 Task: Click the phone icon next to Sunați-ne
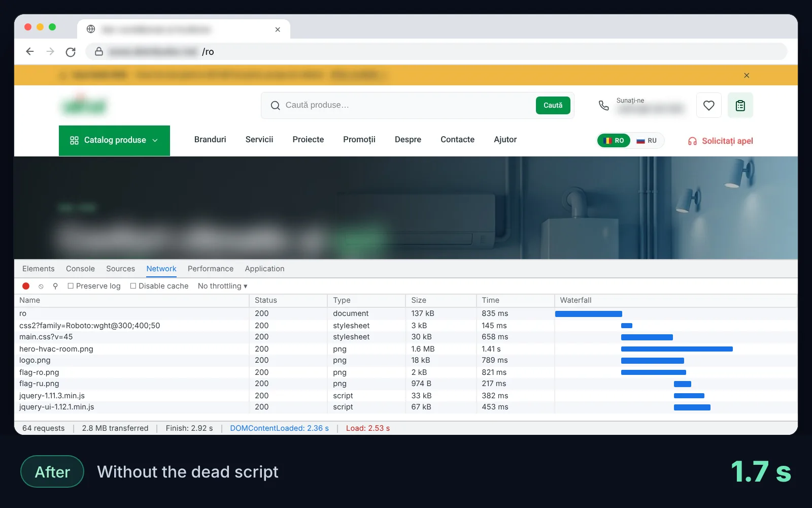[x=603, y=105]
